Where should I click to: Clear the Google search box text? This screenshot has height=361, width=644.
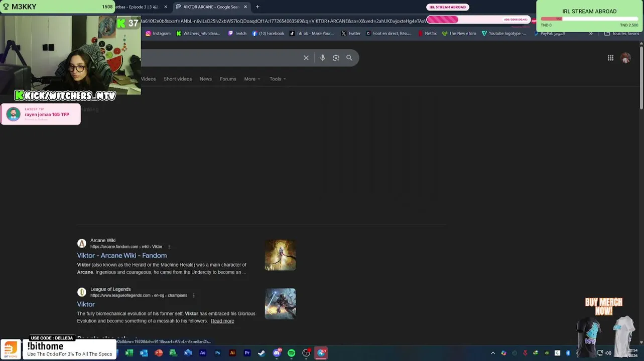(306, 58)
